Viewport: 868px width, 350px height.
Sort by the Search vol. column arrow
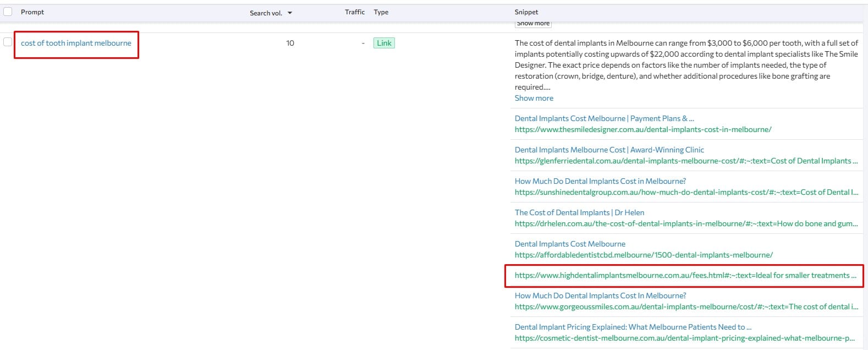(x=290, y=13)
